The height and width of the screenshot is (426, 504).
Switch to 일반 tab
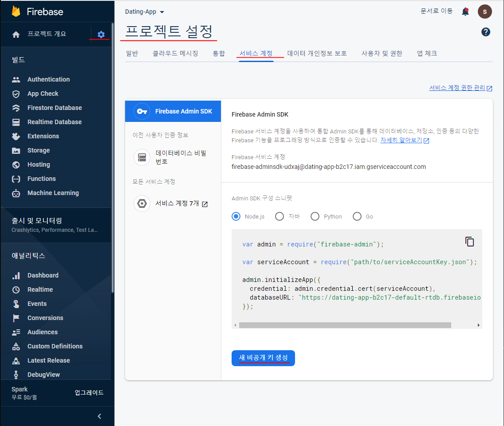[132, 53]
